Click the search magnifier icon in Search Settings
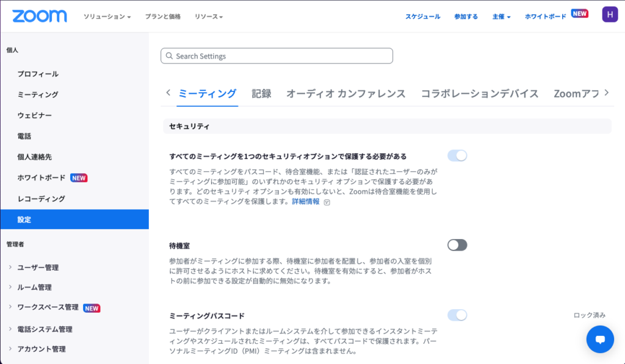This screenshot has width=625, height=364. (169, 56)
